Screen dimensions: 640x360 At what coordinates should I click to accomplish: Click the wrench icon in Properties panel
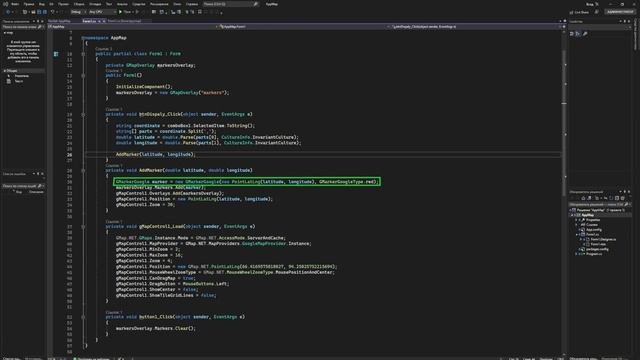pos(585,34)
